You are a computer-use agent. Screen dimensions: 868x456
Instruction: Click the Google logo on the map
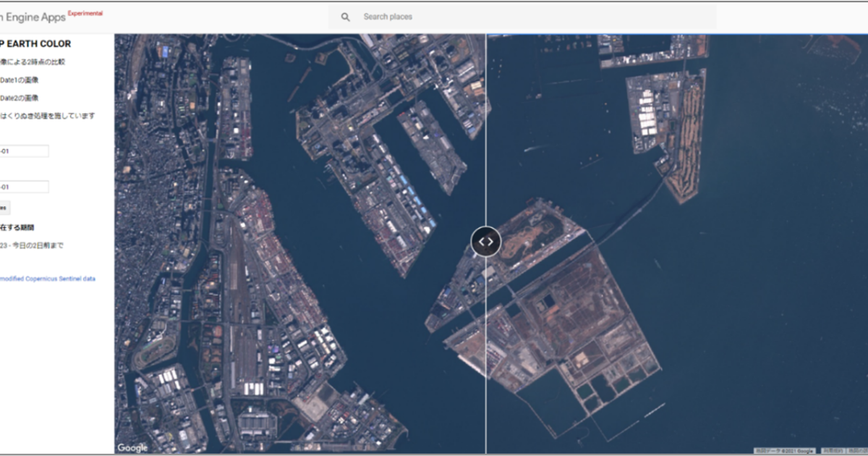[x=132, y=448]
